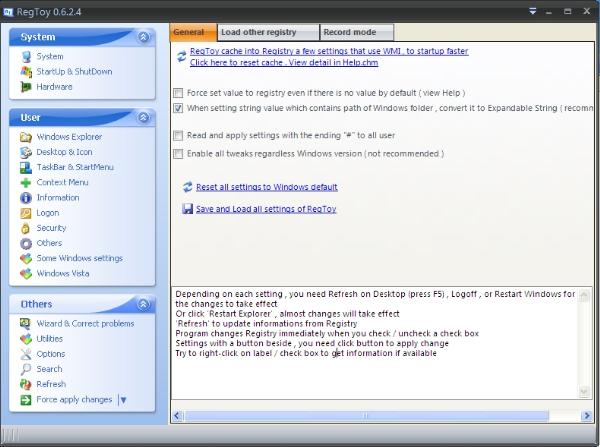Screen dimensions: 600x447
Task: Click the Wizard & Correct problems icon
Action: pyautogui.click(x=26, y=324)
